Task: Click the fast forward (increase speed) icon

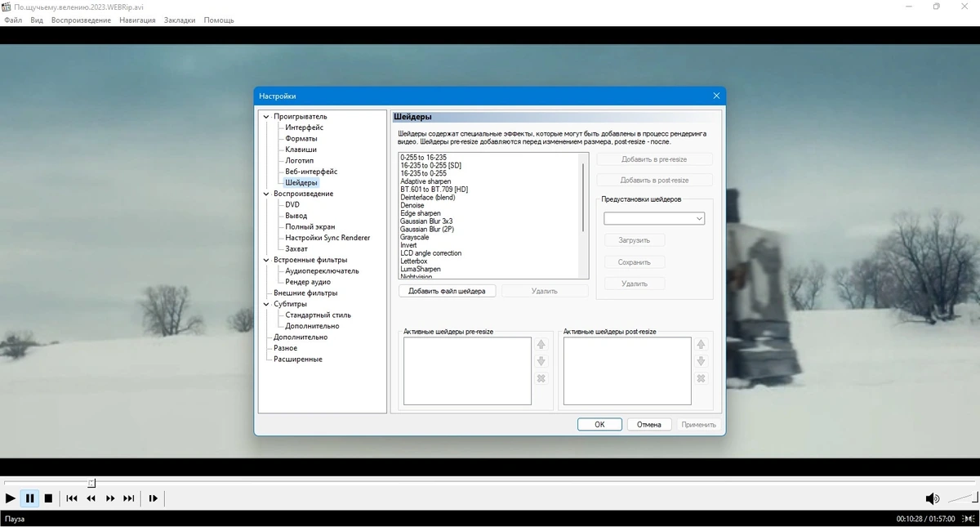Action: pos(110,498)
